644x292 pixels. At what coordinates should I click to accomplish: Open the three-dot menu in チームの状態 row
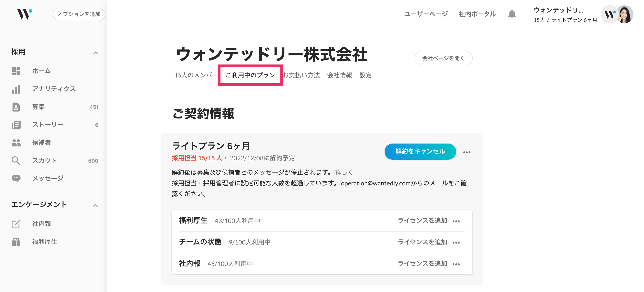tap(456, 243)
